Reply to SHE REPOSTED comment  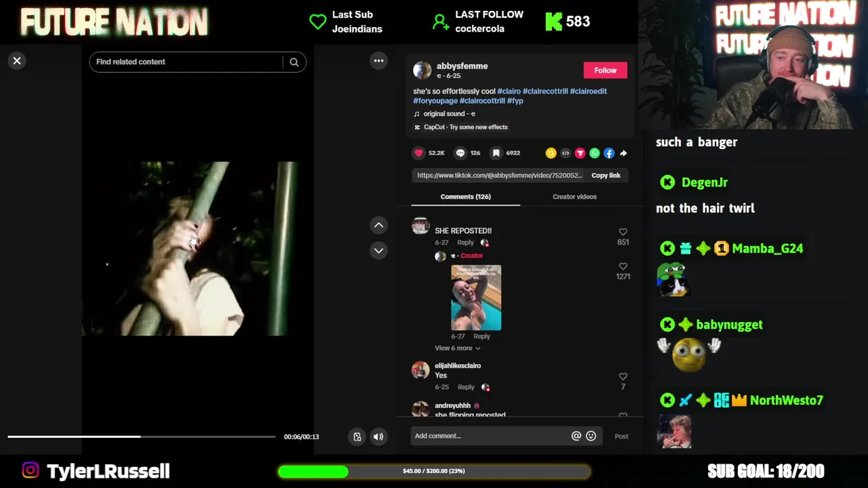pos(465,243)
